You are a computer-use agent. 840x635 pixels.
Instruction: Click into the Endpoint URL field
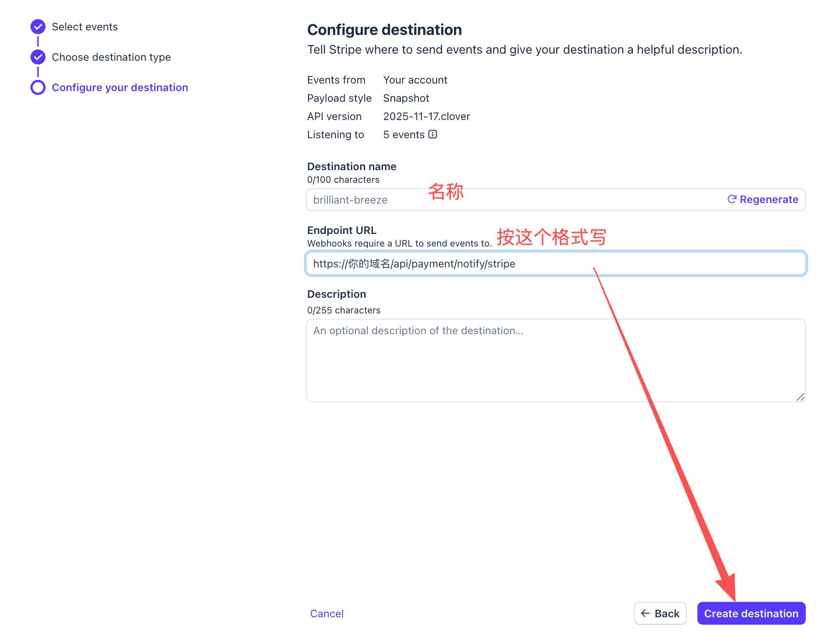click(556, 264)
